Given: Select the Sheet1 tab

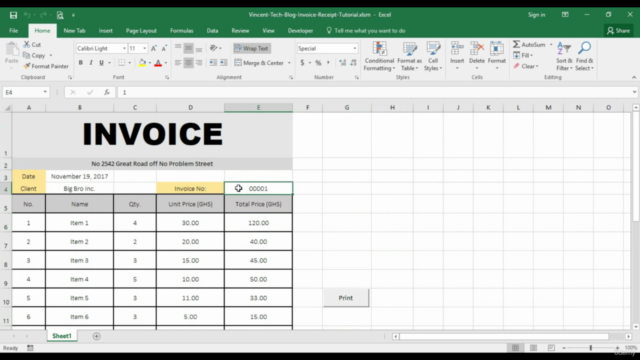Looking at the screenshot, I should tap(62, 336).
